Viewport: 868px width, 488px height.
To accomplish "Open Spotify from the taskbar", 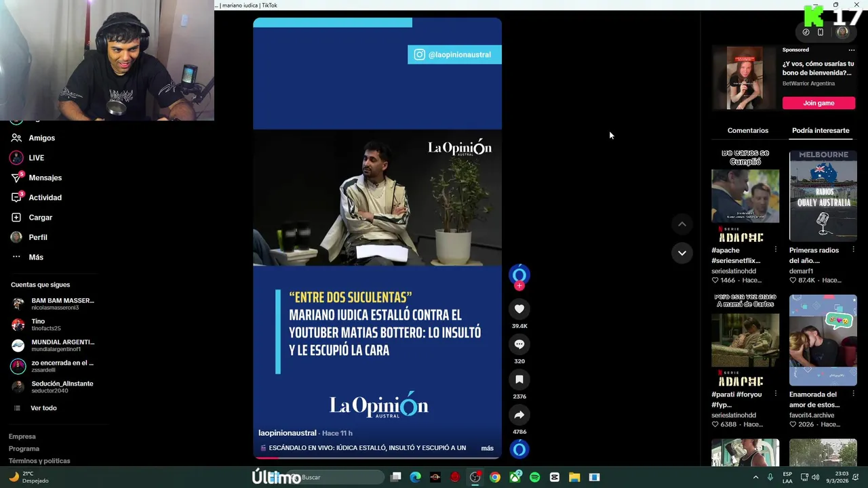I will point(535,477).
